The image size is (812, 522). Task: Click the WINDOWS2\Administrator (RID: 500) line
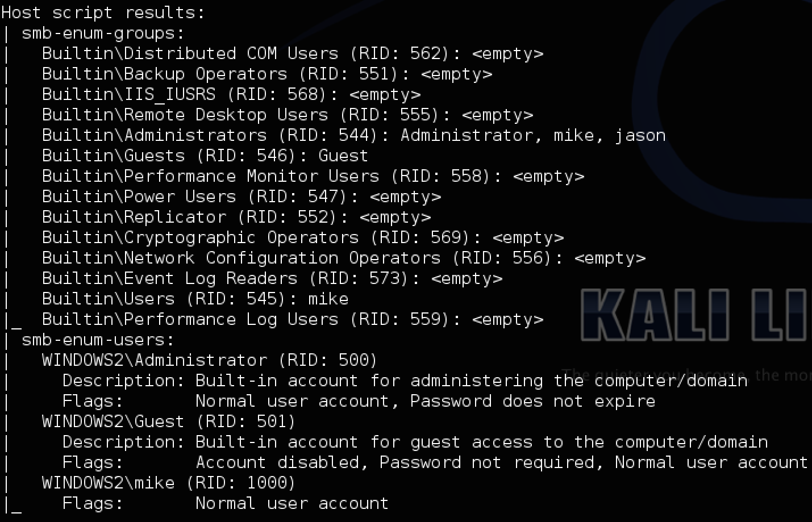210,360
